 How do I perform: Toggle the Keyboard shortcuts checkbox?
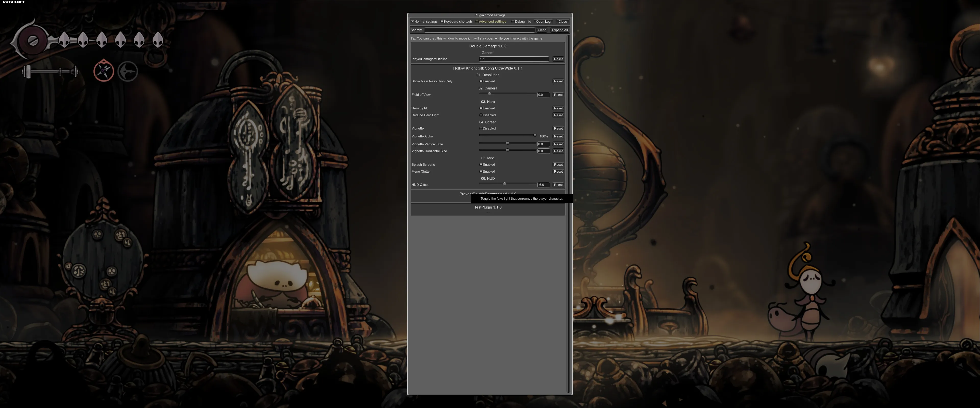[x=442, y=21]
